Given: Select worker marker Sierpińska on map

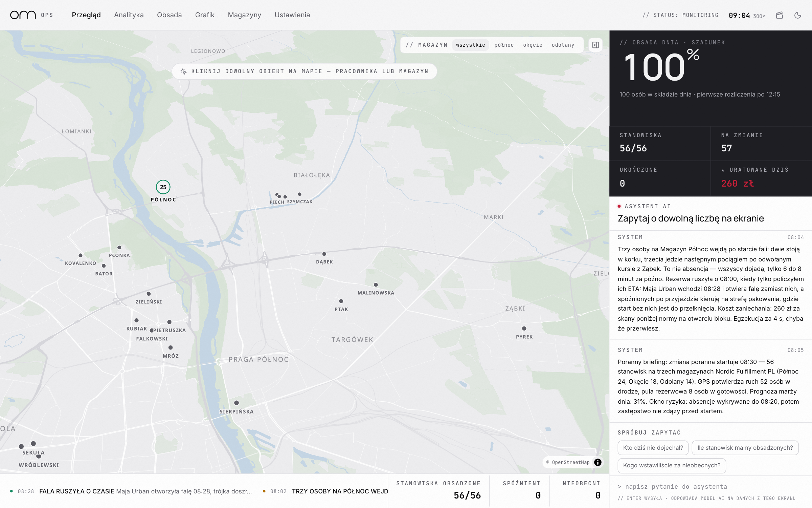Looking at the screenshot, I should coord(236,403).
